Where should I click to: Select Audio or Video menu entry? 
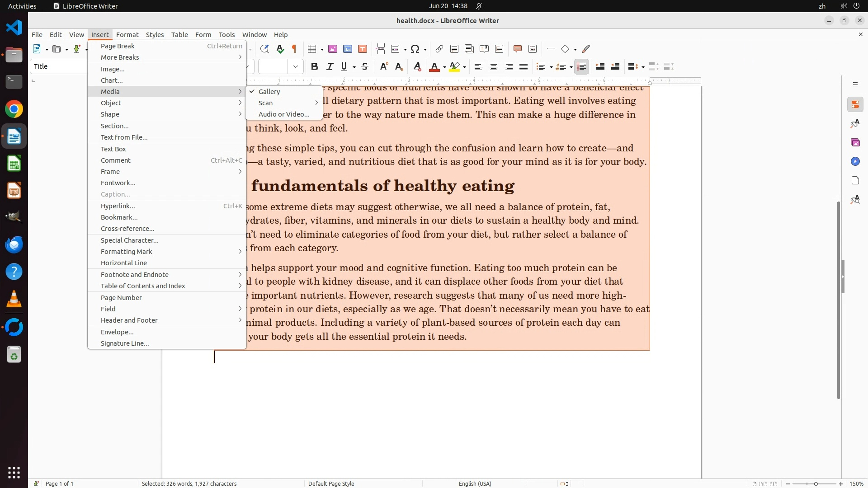click(283, 114)
